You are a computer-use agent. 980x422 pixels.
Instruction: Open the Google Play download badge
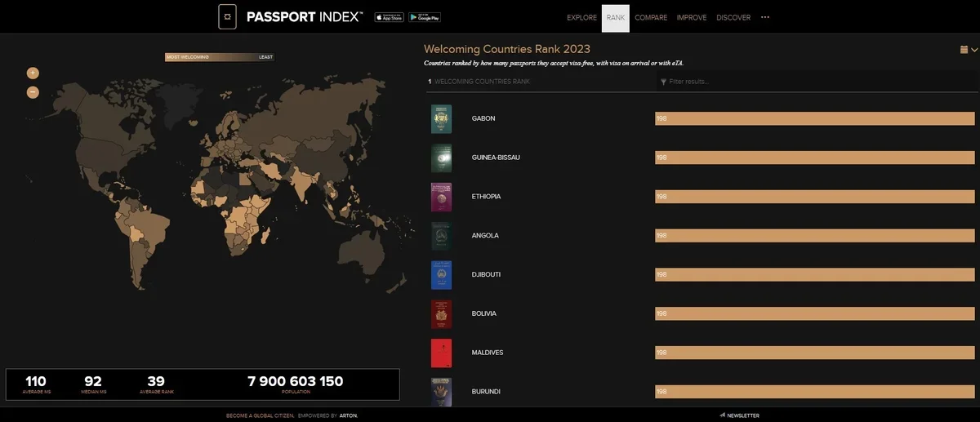(425, 17)
